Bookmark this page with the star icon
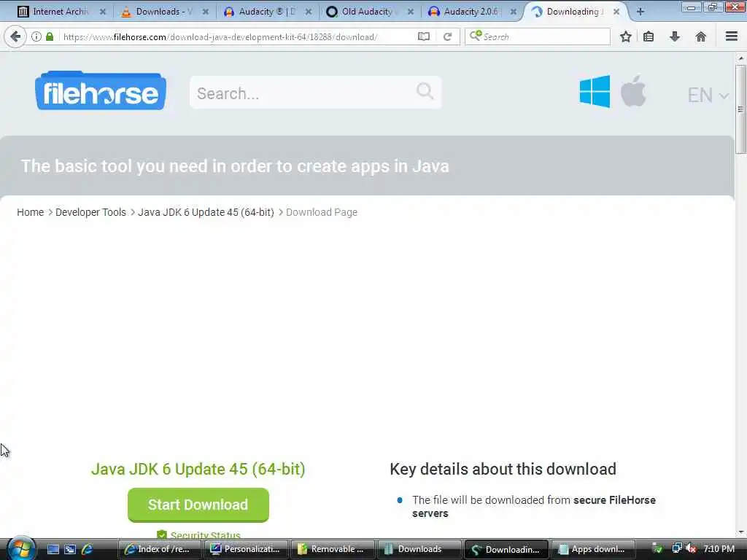This screenshot has height=560, width=747. (625, 36)
